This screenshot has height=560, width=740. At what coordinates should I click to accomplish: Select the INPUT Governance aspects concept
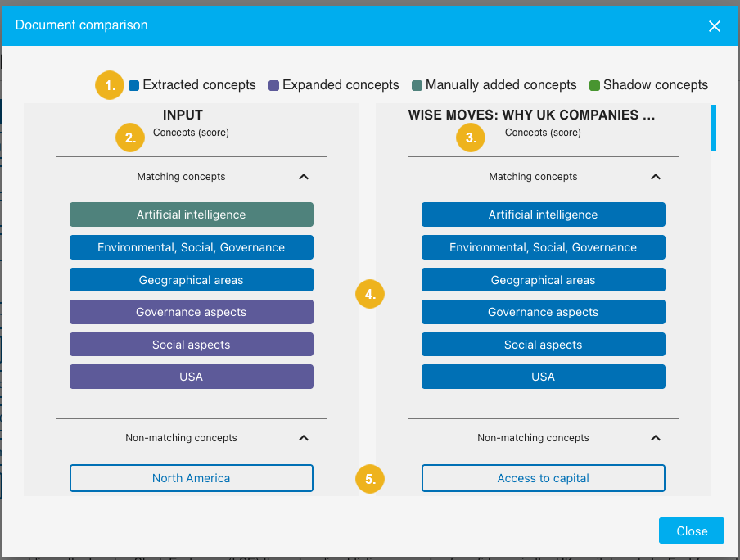[x=192, y=312]
